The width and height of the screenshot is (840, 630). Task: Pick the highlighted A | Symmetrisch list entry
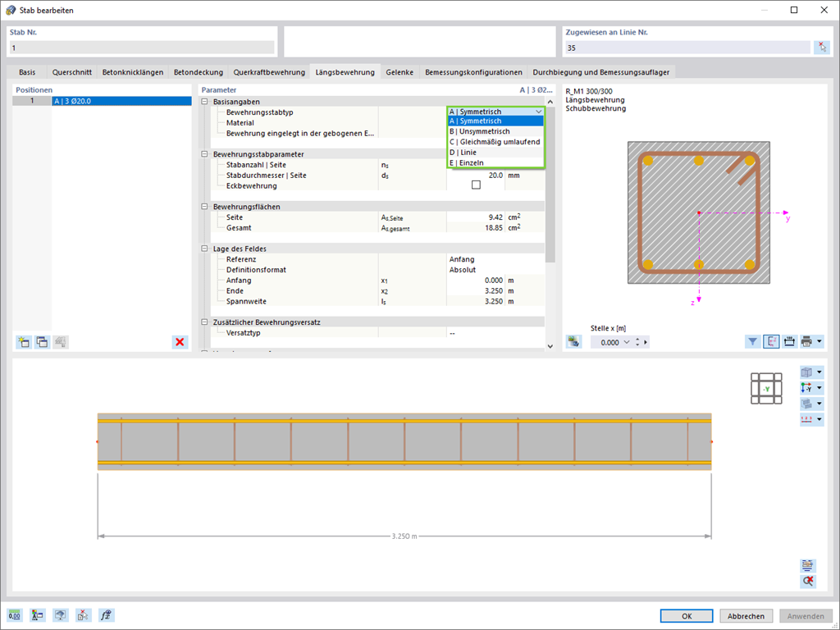pyautogui.click(x=496, y=121)
